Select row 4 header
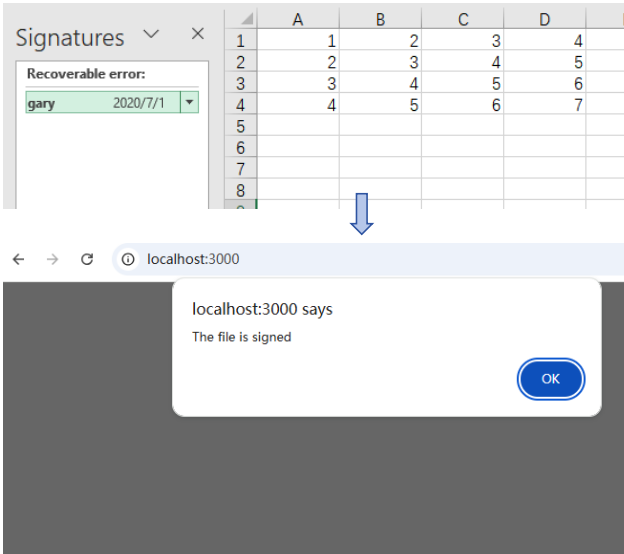The image size is (624, 554). point(241,105)
